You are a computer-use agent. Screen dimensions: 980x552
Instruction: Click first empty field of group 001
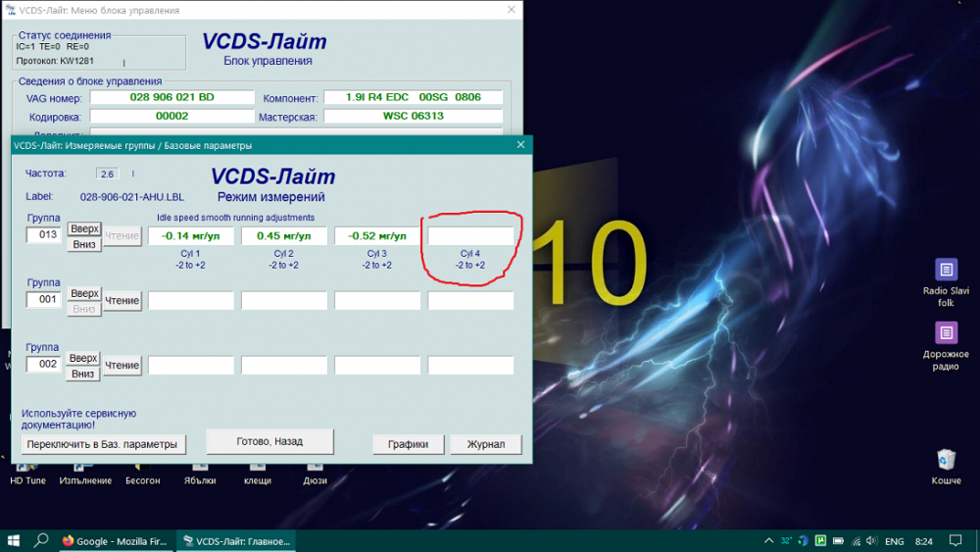coord(191,301)
